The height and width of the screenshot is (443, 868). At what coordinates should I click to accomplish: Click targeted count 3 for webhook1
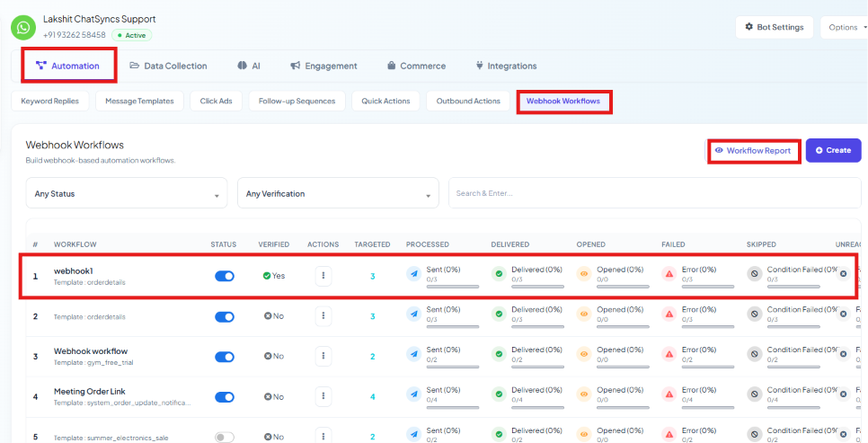click(373, 276)
